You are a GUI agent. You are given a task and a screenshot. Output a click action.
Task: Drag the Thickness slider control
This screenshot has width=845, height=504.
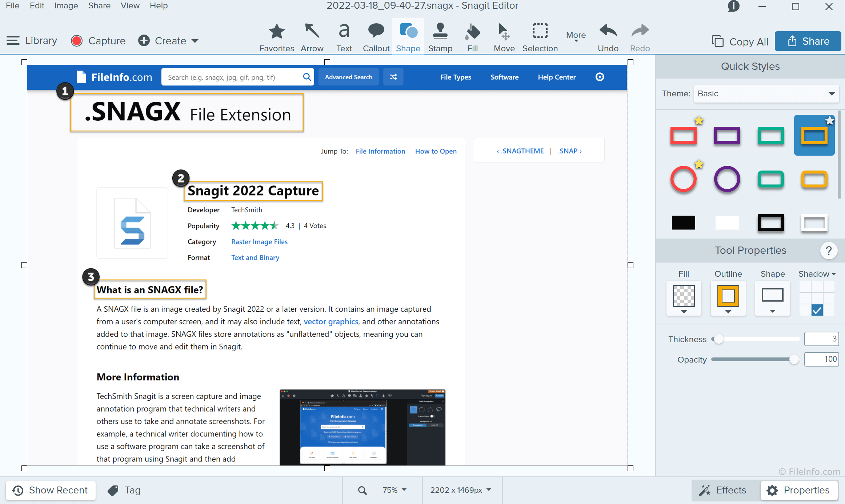tap(717, 339)
